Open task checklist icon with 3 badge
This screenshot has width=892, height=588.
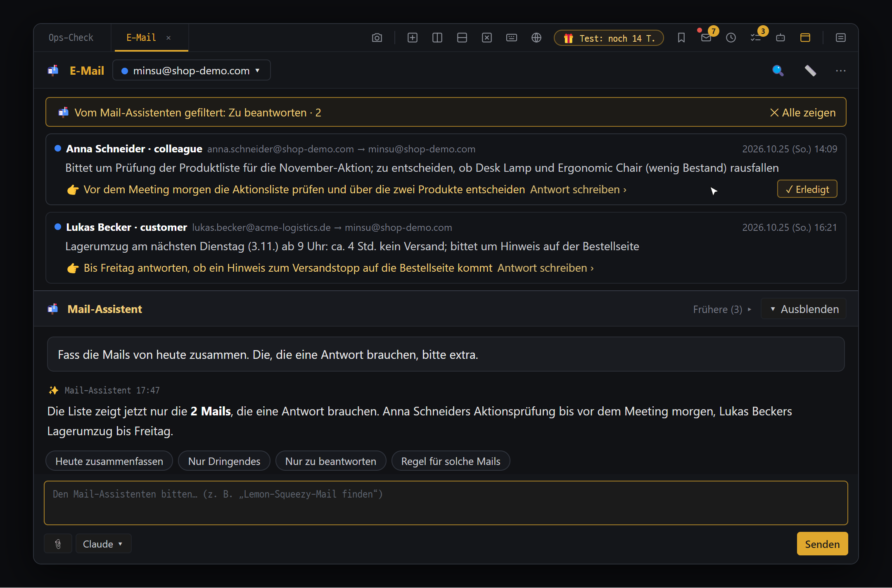pos(755,38)
